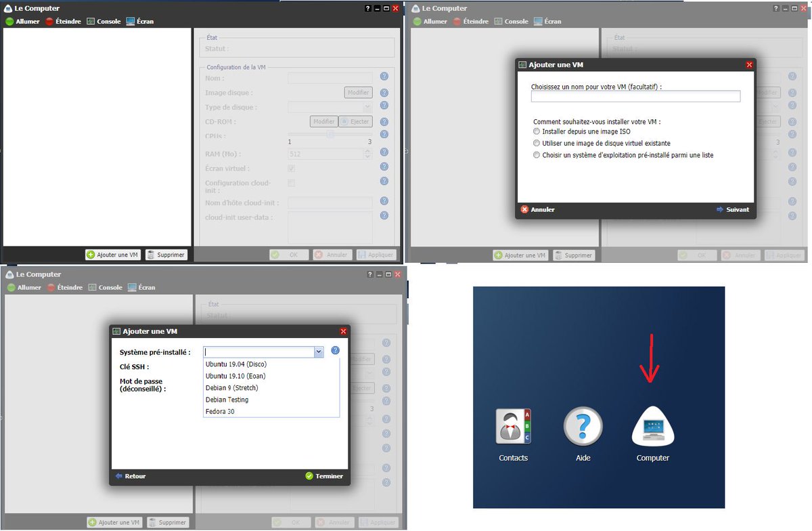Click Console behind the pre-installed system dialog
812x531 pixels.
(x=104, y=287)
